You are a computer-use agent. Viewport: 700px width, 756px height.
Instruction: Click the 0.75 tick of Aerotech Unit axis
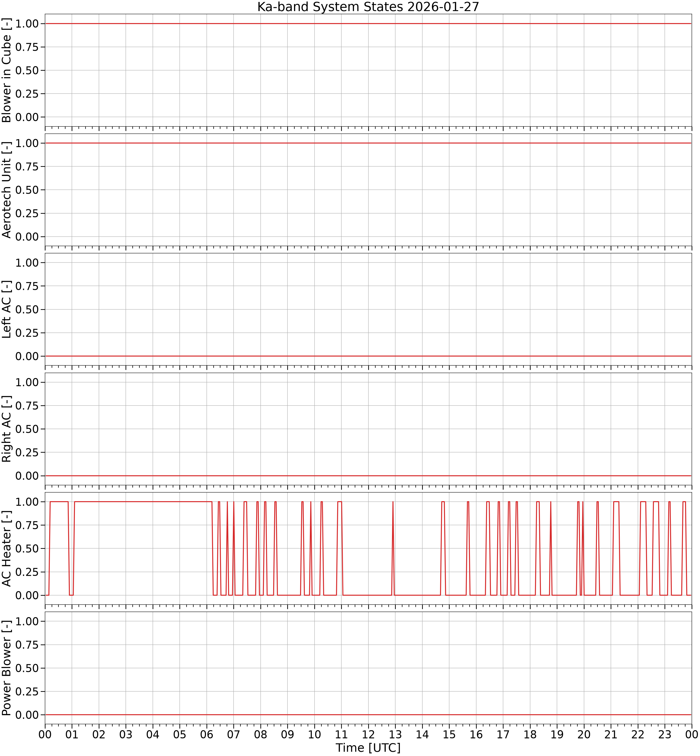pos(27,167)
